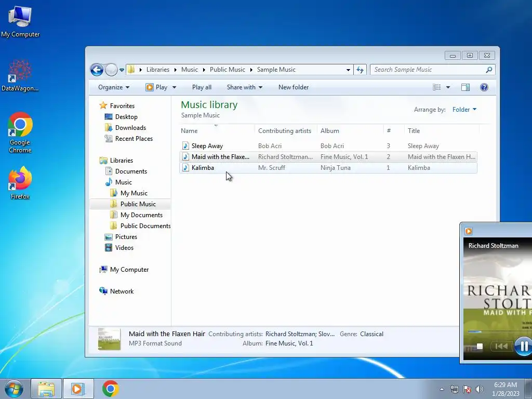Sort by the # track number column
532x399 pixels.
[x=394, y=130]
